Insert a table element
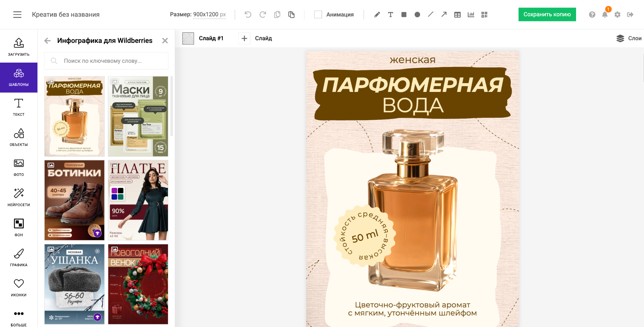Image resolution: width=644 pixels, height=327 pixels. 457,14
